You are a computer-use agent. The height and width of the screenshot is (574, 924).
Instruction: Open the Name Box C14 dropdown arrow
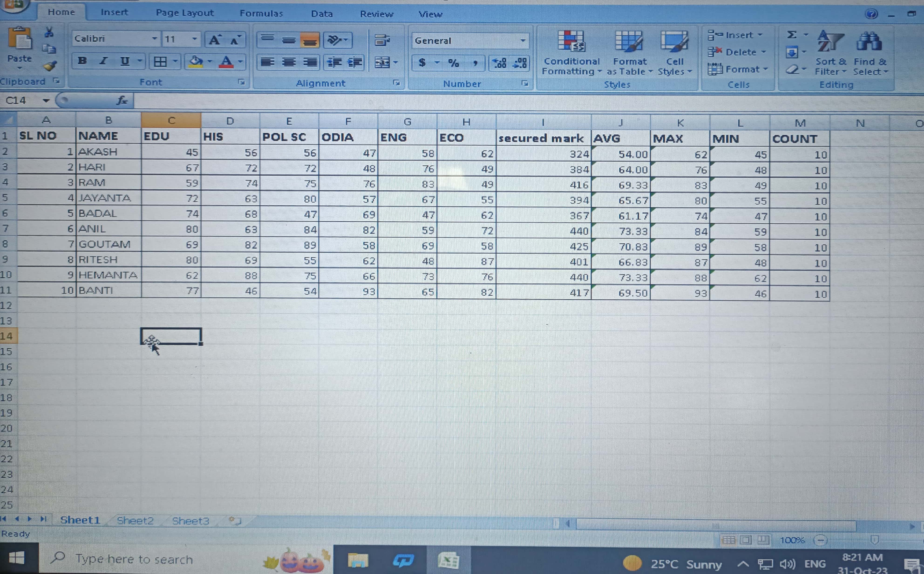[x=46, y=101]
